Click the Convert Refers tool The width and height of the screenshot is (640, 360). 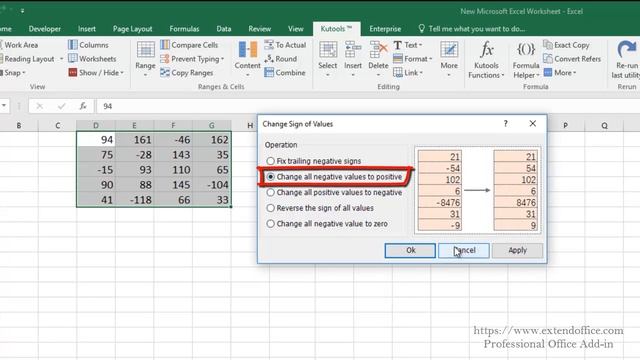(x=572, y=59)
